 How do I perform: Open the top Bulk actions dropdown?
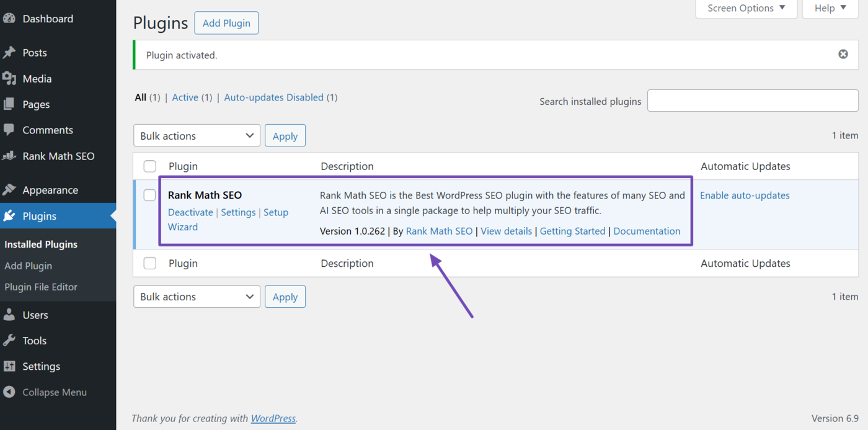point(197,136)
